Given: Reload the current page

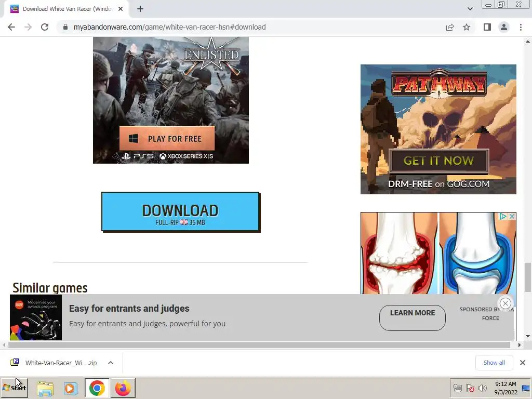Looking at the screenshot, I should pyautogui.click(x=45, y=27).
